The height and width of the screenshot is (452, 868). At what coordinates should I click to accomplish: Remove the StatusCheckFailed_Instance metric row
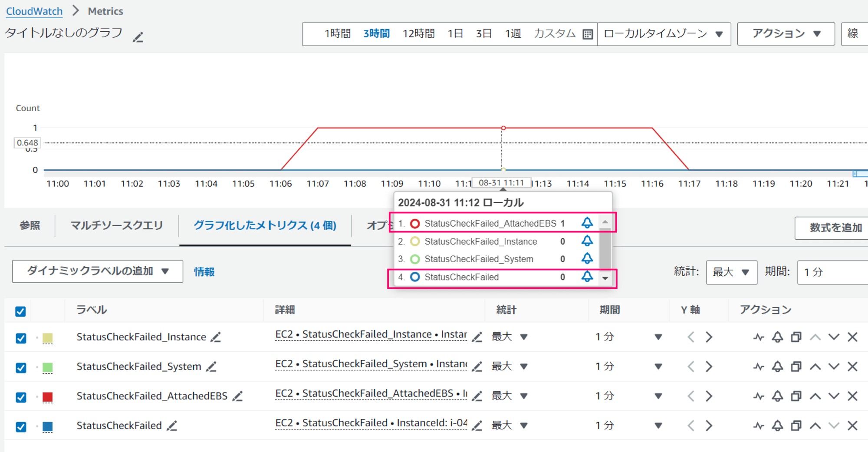pyautogui.click(x=852, y=337)
